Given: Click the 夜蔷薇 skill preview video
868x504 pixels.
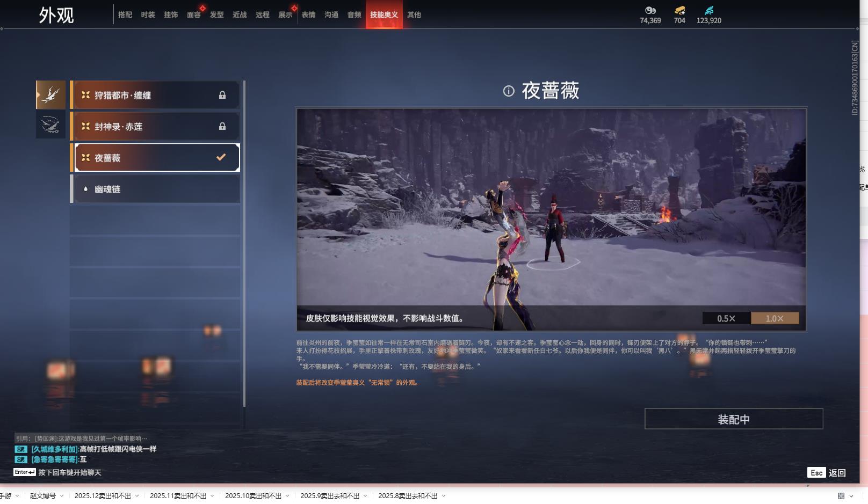Looking at the screenshot, I should coord(551,220).
